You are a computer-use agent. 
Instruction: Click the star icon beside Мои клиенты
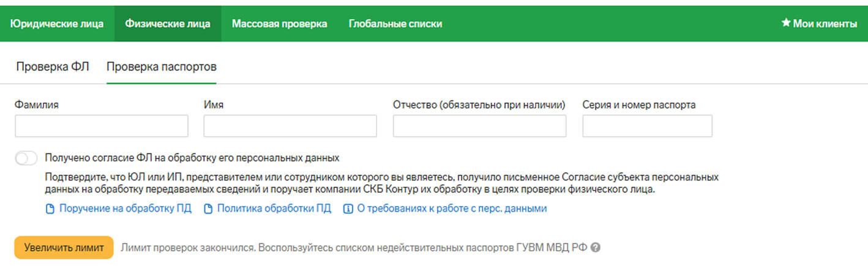pyautogui.click(x=786, y=23)
